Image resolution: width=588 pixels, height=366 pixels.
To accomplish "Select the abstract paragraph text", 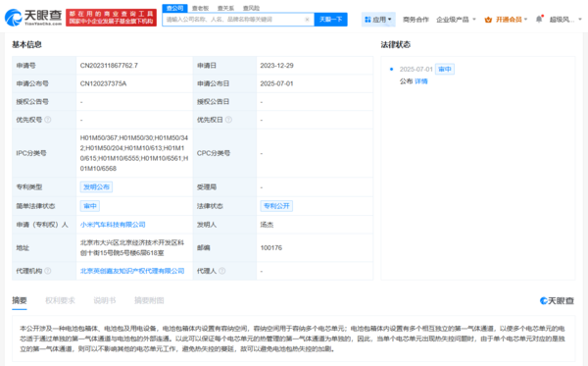I will (x=292, y=339).
